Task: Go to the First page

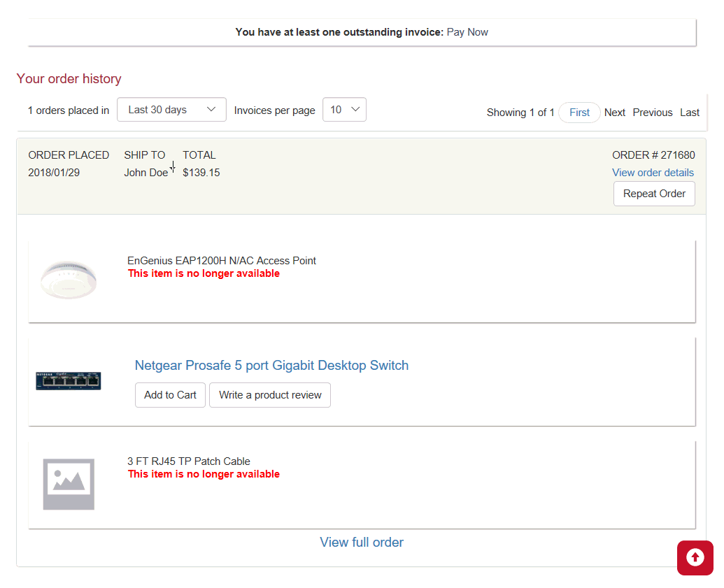Action: click(x=579, y=113)
